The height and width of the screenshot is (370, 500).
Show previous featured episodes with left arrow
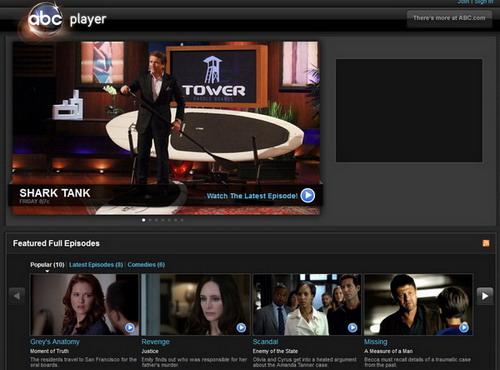coord(17,296)
